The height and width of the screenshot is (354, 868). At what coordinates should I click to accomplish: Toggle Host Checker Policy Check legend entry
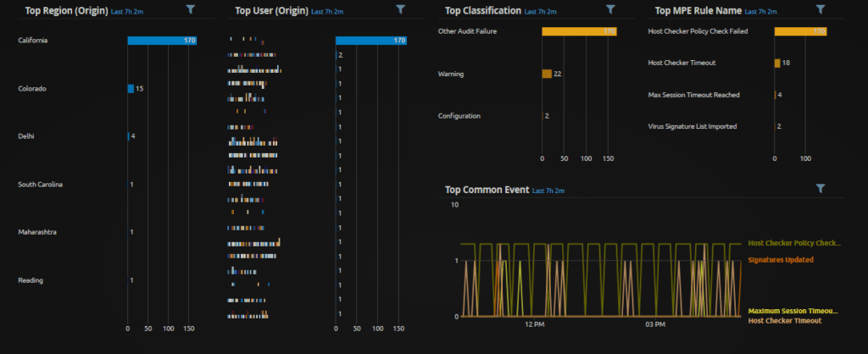(794, 243)
